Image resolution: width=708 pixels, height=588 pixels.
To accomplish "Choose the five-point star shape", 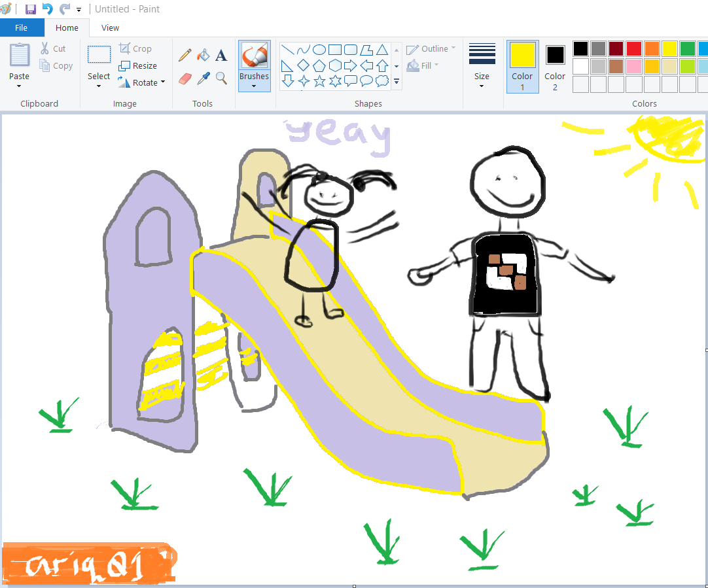I will pos(319,81).
